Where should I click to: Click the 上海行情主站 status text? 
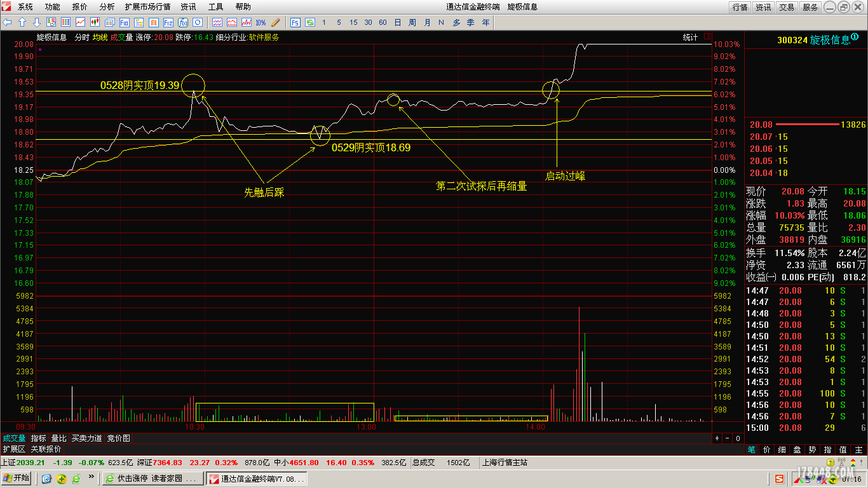point(505,463)
